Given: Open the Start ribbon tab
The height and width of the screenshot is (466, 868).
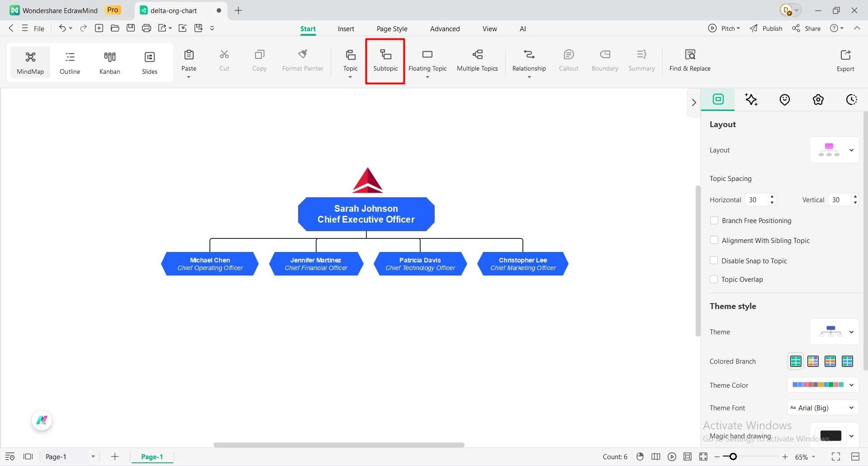Looking at the screenshot, I should [308, 29].
